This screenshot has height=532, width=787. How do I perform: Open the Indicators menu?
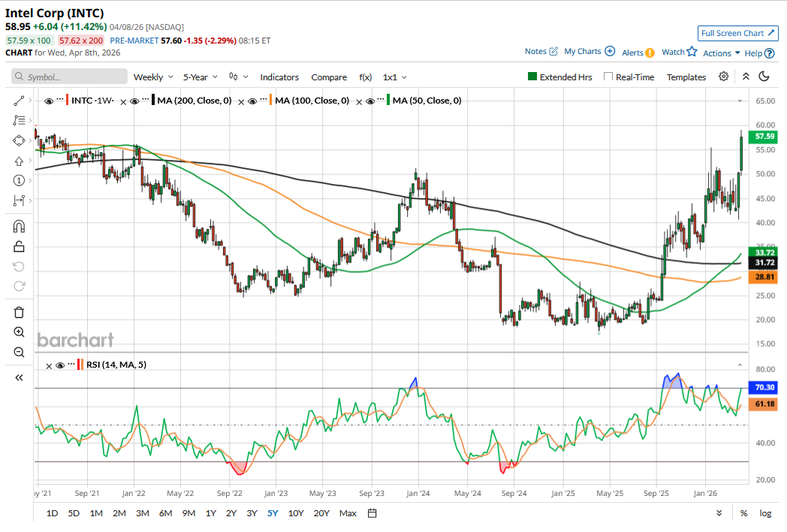point(279,77)
